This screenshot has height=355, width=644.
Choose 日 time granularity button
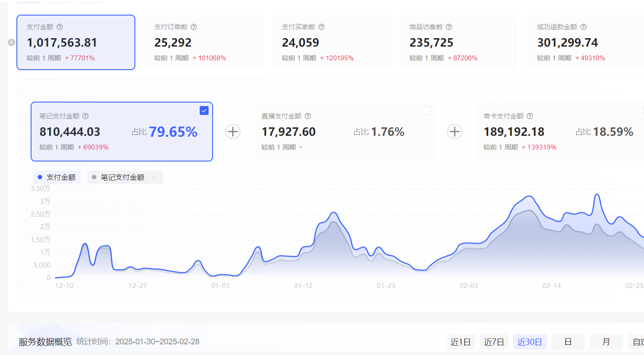coord(568,342)
